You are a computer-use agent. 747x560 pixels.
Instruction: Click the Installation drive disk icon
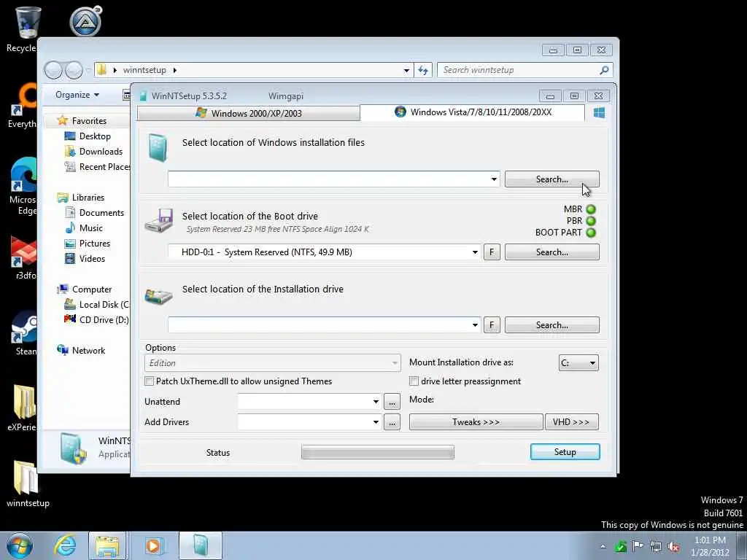coord(158,296)
